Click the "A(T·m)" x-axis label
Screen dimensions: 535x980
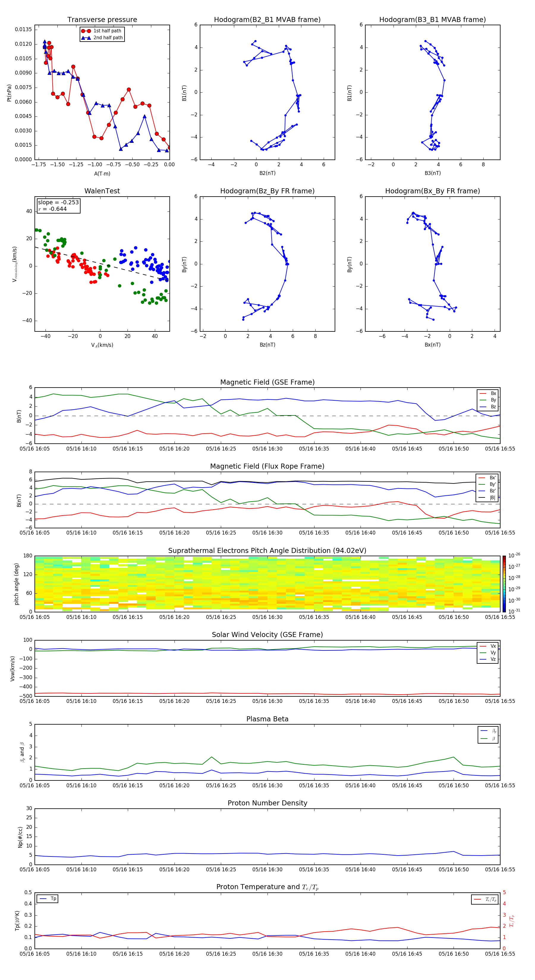point(102,174)
